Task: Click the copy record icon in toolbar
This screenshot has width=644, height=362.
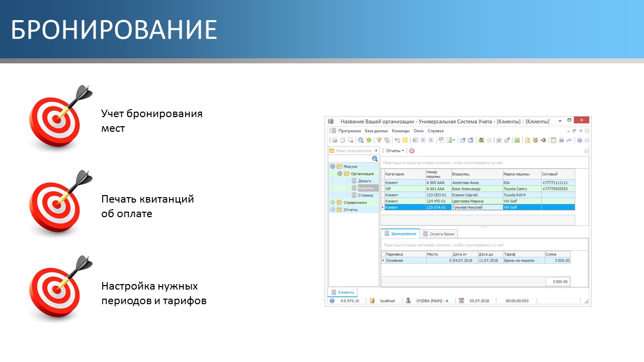Action: tap(343, 140)
